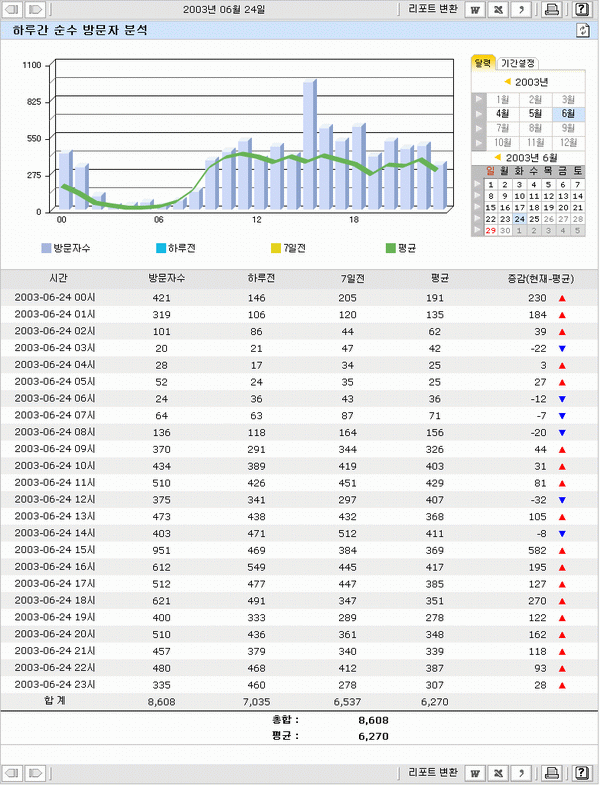
Task: Export to Excel from bottom toolbar
Action: click(498, 773)
